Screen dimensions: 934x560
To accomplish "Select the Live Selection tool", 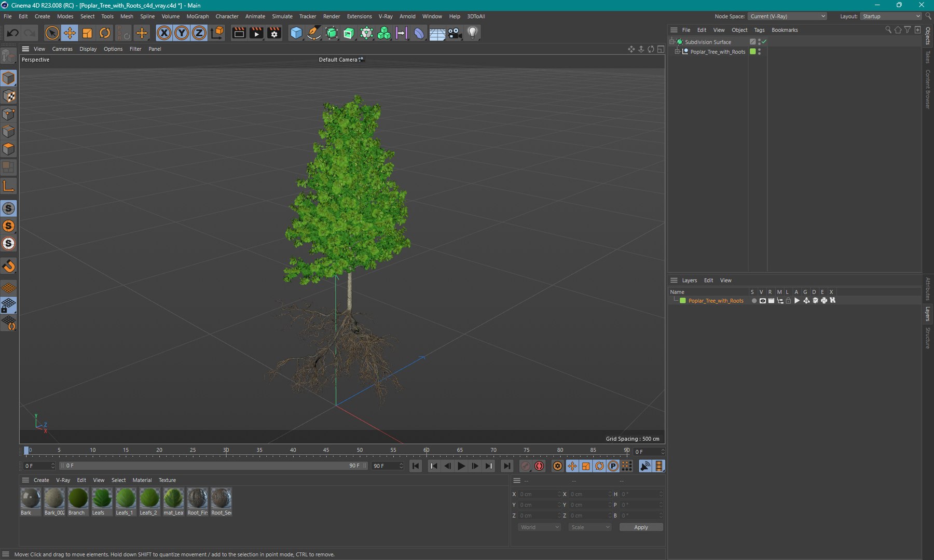I will pos(52,33).
